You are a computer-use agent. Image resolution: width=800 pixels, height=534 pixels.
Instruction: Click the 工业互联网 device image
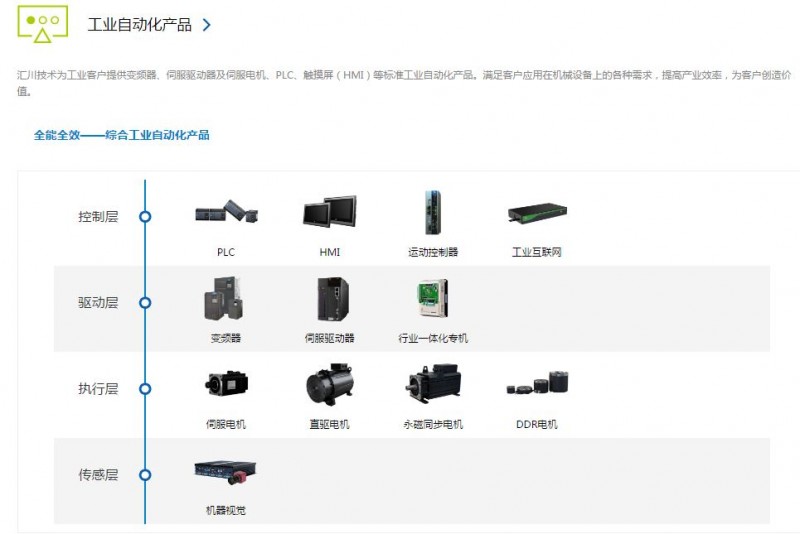[x=537, y=212]
